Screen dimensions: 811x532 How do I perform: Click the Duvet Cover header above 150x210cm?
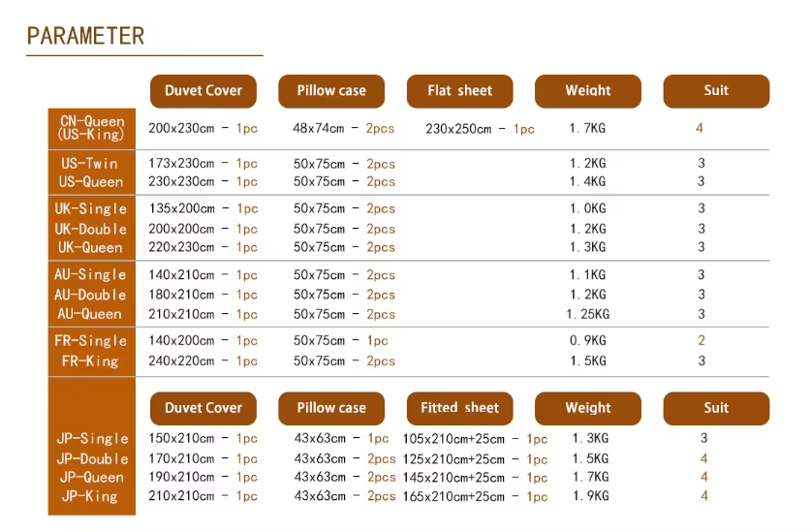click(203, 408)
